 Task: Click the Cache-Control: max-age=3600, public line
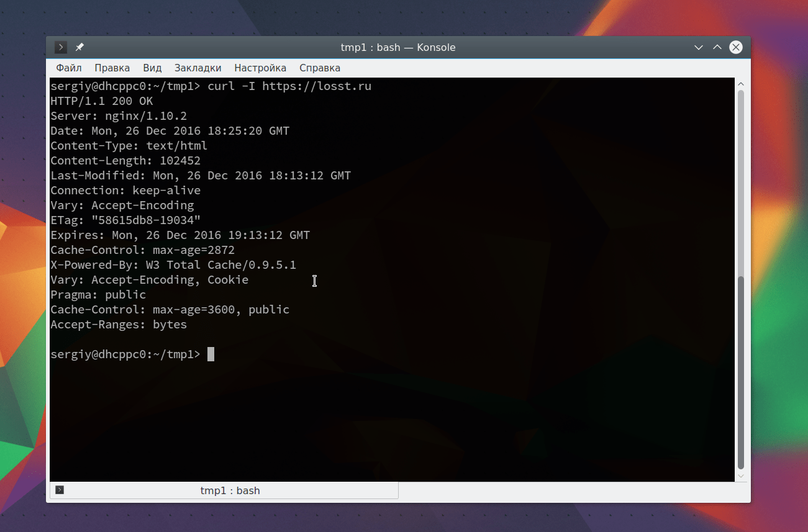point(170,310)
